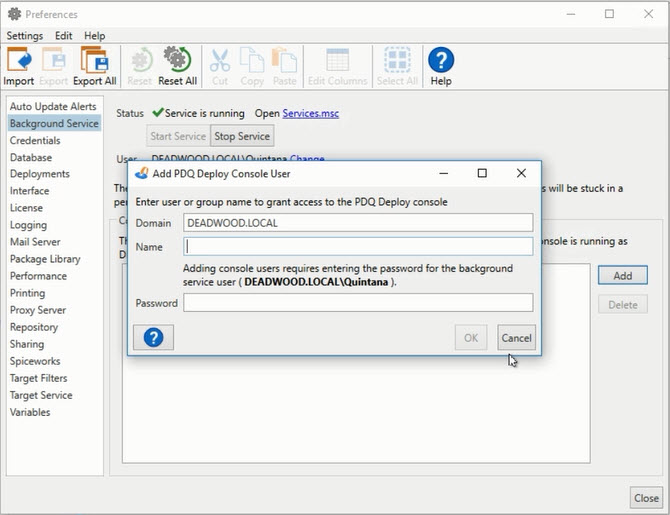Click inside the Password field
The height and width of the screenshot is (515, 670).
coord(358,303)
